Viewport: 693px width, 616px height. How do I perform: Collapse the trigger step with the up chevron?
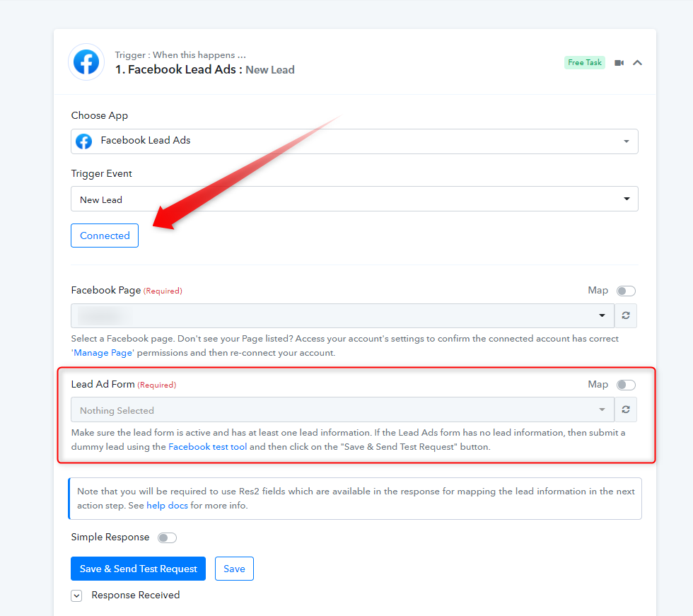637,63
